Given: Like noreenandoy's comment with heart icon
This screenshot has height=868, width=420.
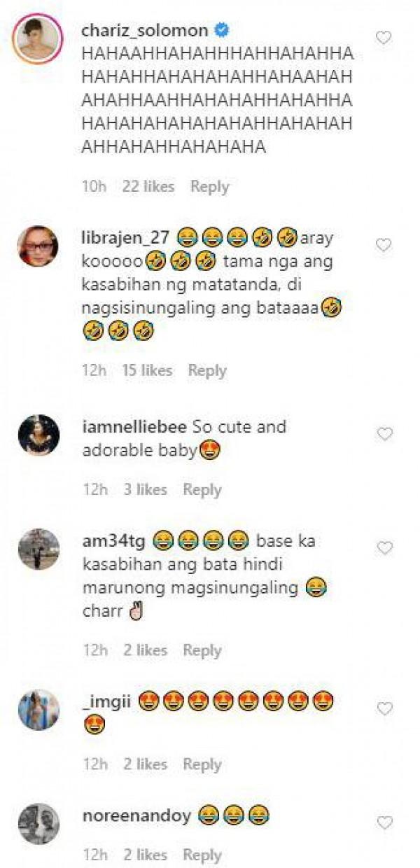Looking at the screenshot, I should click(384, 822).
